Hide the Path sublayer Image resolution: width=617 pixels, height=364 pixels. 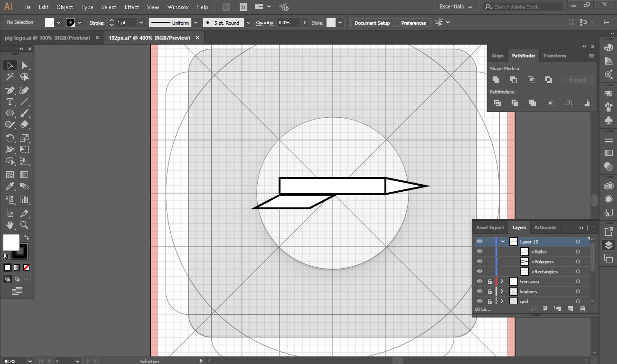(479, 252)
